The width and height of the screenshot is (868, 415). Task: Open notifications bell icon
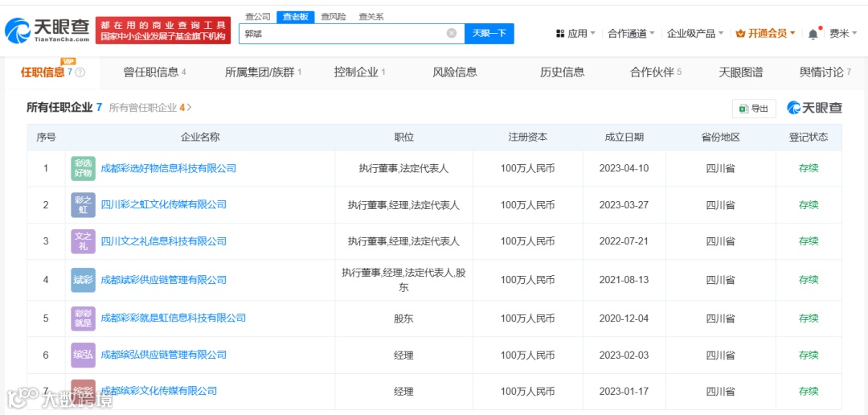click(x=813, y=34)
